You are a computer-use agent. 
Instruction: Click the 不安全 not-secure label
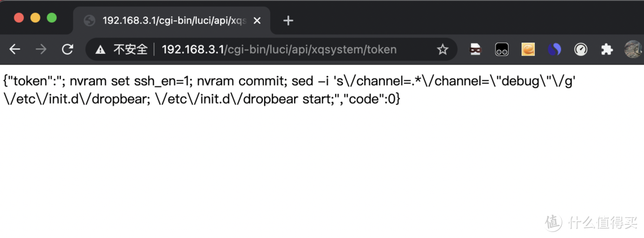130,50
